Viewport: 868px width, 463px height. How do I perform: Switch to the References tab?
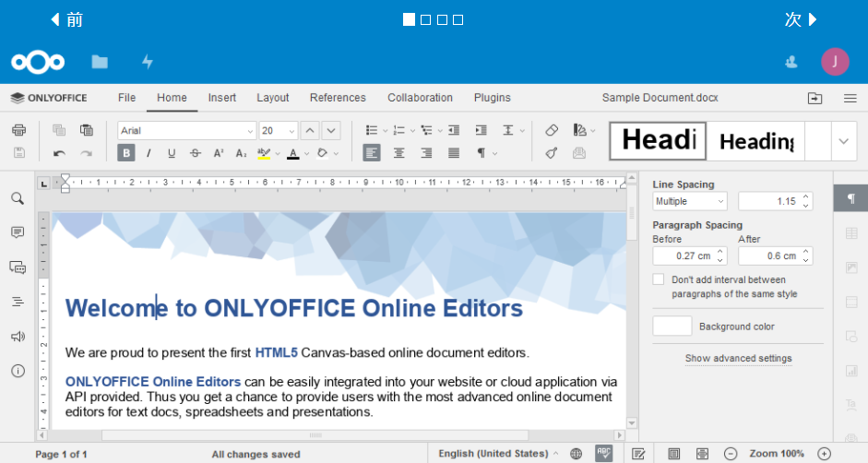[x=338, y=98]
